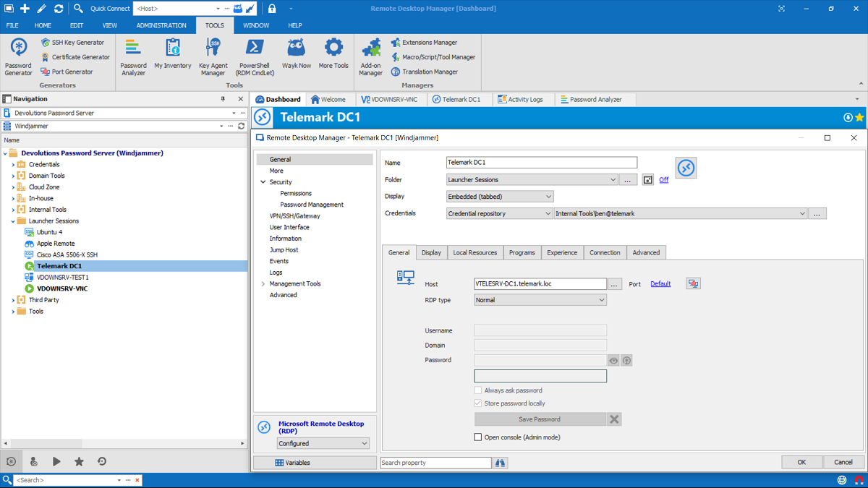Open the Display mode dropdown
868x488 pixels.
tap(500, 197)
